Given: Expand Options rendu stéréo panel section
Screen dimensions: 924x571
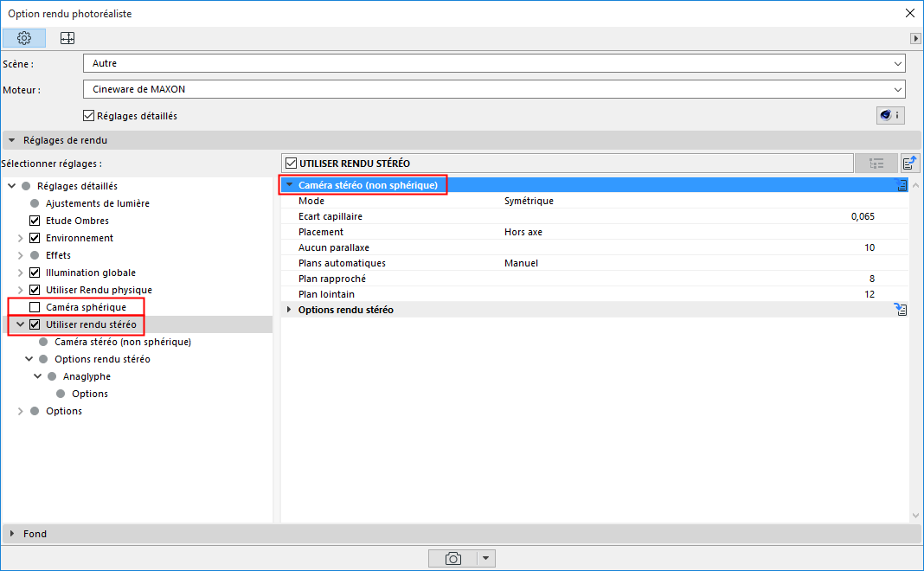Looking at the screenshot, I should pyautogui.click(x=289, y=310).
